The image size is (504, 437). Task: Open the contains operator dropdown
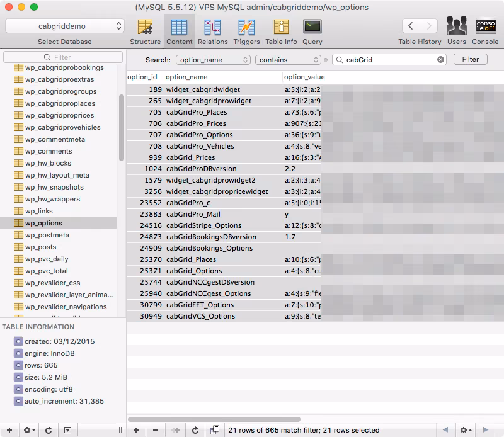pos(289,60)
